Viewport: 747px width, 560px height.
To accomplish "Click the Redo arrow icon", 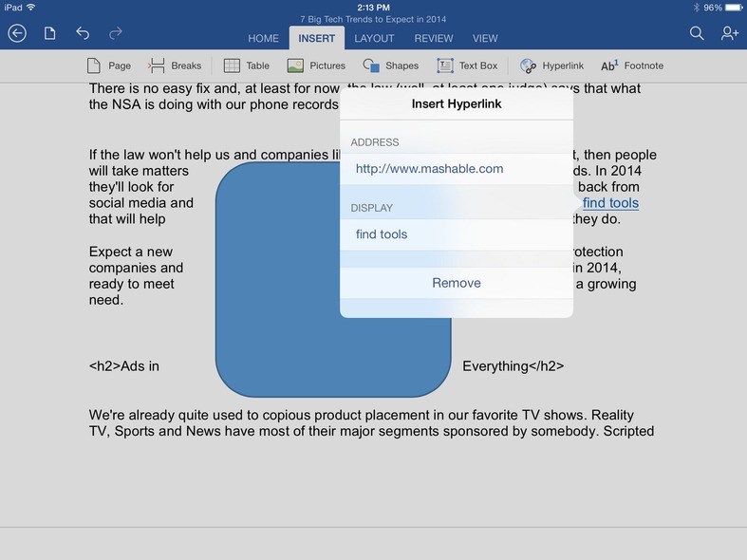I will click(x=115, y=33).
